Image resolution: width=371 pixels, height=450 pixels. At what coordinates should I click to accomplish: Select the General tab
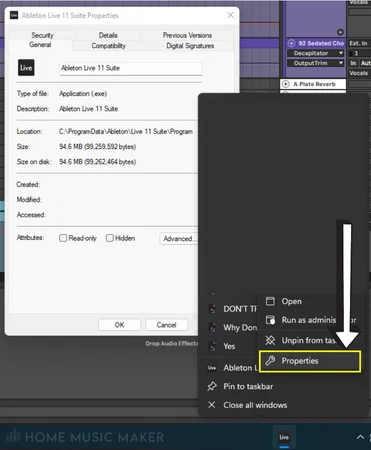tap(40, 45)
